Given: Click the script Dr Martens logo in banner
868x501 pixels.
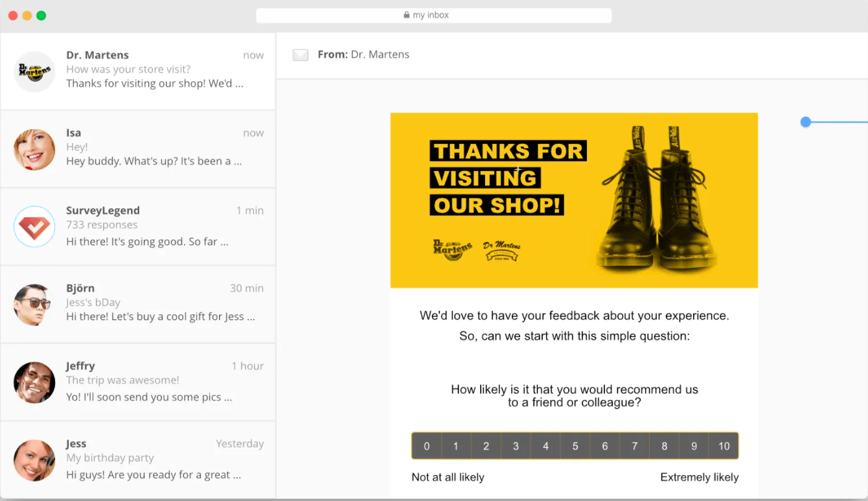Looking at the screenshot, I should point(501,251).
